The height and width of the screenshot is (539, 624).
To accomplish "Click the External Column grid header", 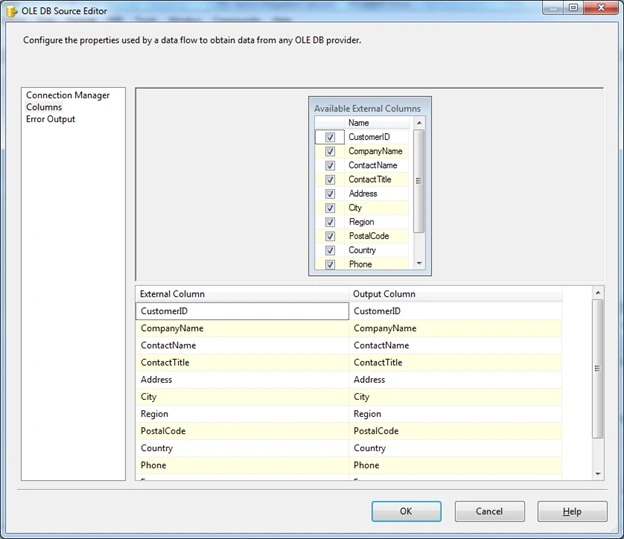I will pos(242,294).
